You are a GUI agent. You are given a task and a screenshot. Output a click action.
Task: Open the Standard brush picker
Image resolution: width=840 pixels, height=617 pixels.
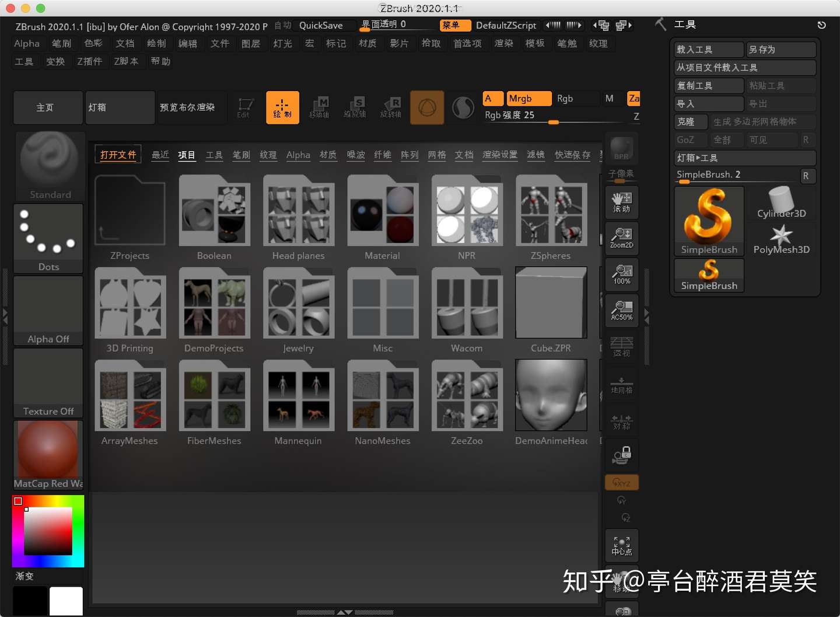[x=50, y=166]
